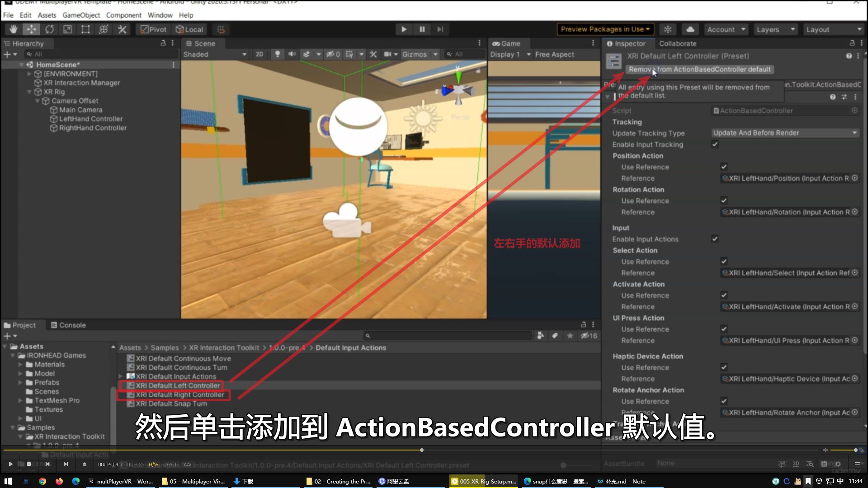The width and height of the screenshot is (868, 488).
Task: Toggle Haptic Device Action Use Reference checkbox
Action: [x=724, y=367]
